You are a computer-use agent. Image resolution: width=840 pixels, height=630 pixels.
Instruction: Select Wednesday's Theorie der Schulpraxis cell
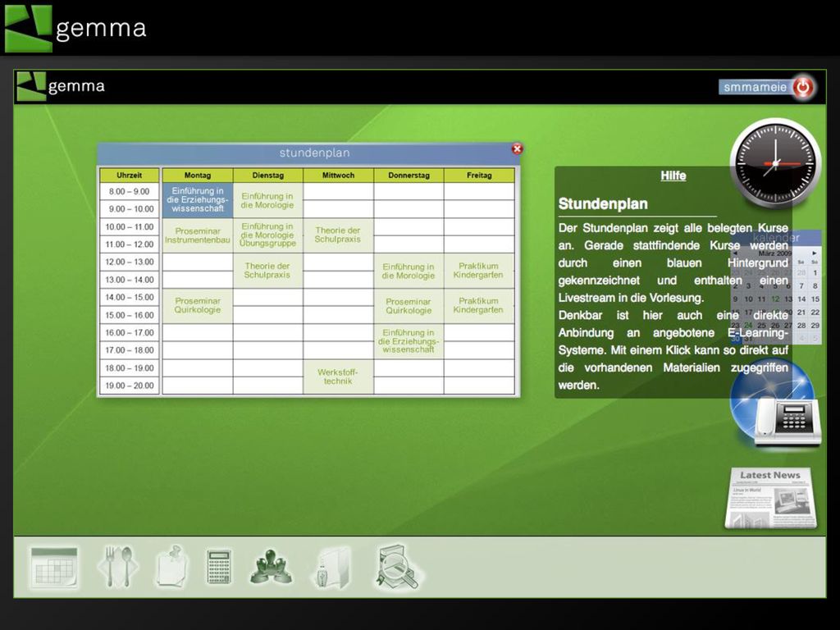pos(338,235)
